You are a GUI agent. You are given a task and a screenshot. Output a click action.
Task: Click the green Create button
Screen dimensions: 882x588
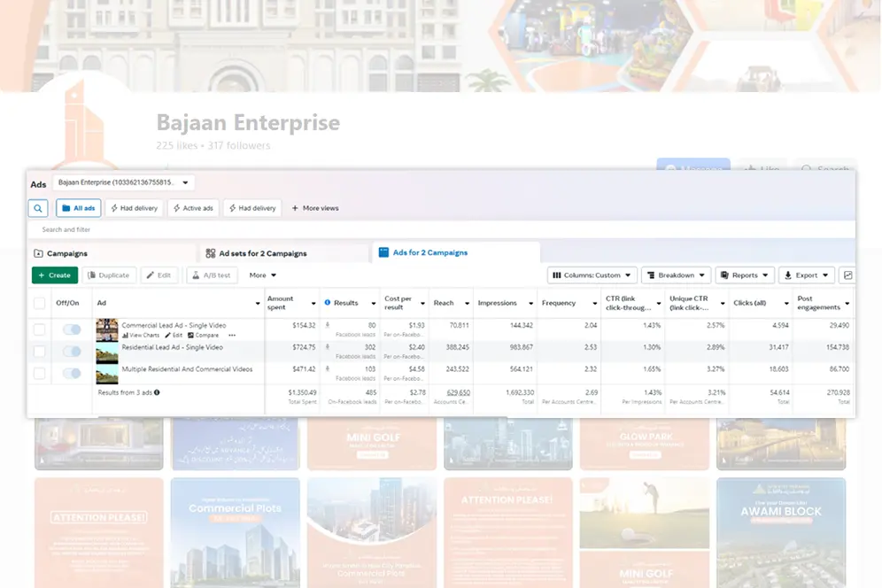[55, 275]
